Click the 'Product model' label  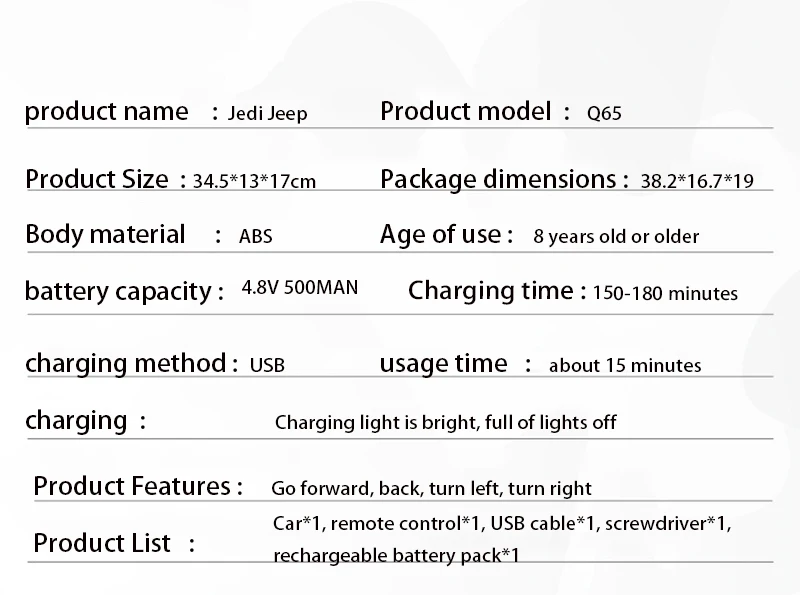[465, 111]
